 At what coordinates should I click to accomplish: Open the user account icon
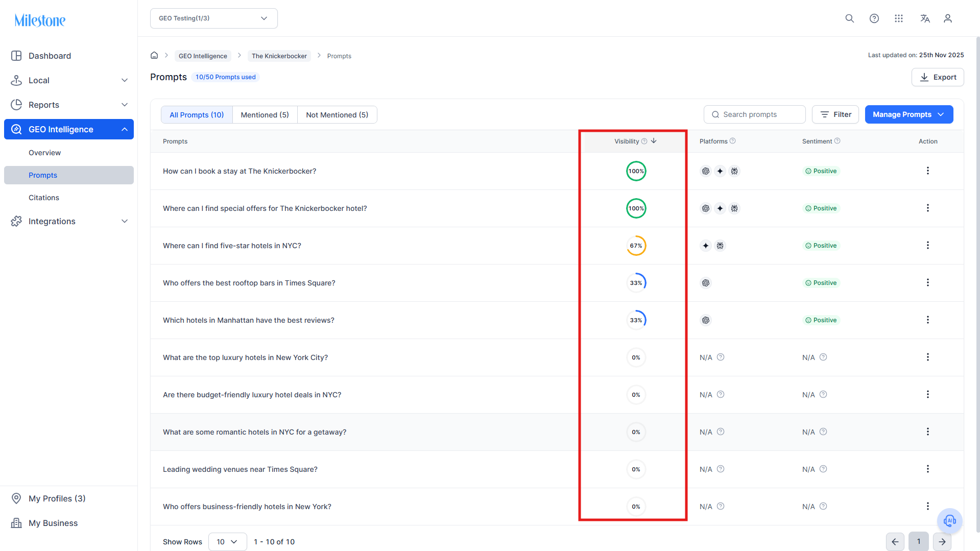948,18
